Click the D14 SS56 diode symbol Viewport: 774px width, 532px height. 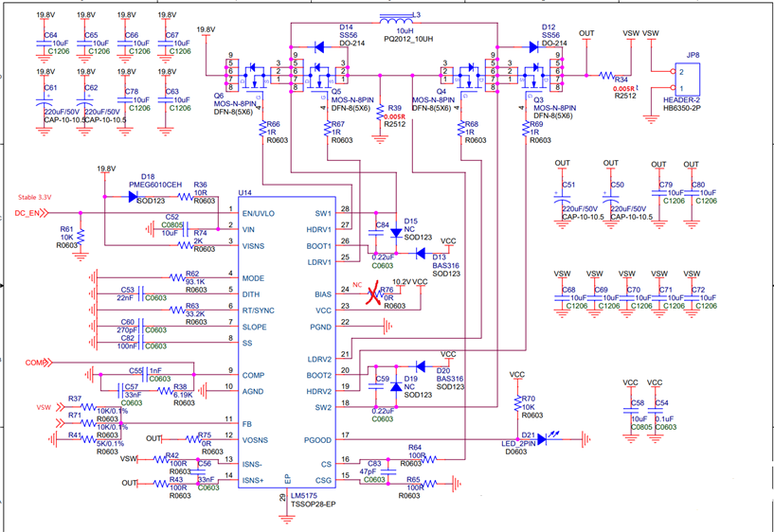point(319,47)
